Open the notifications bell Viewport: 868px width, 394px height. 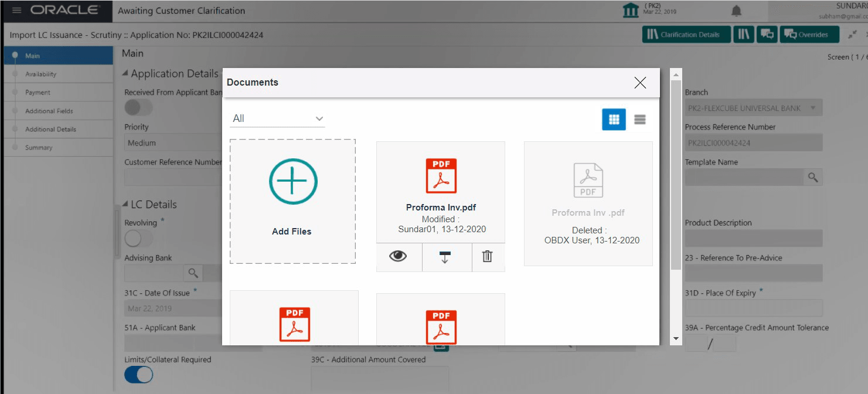click(x=735, y=11)
